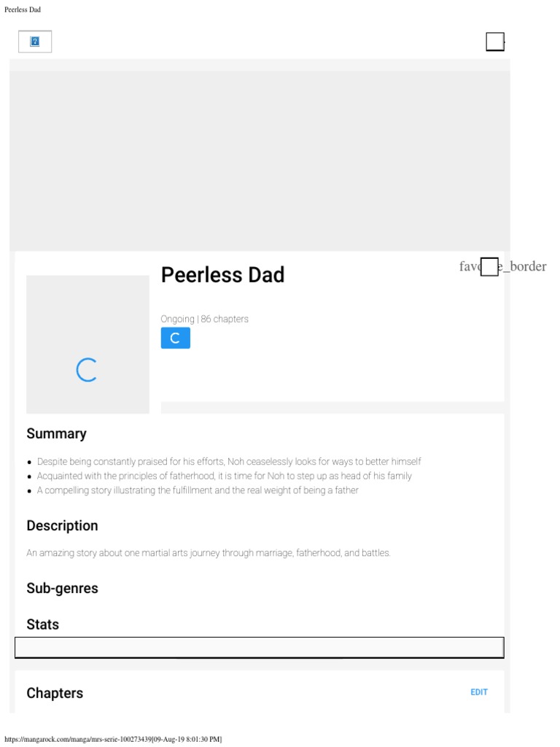Click the large gray banner placeholder
Screen dimensions: 560x747
[260, 160]
